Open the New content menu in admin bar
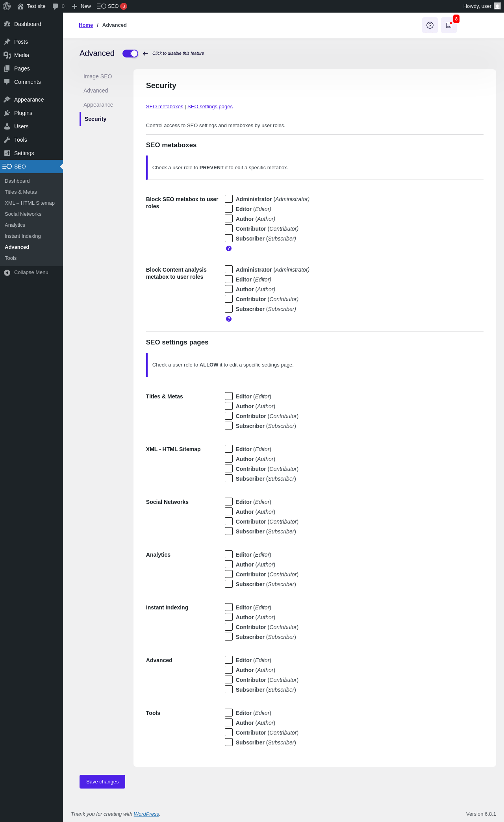Viewport: 504px width, 822px height. pyautogui.click(x=82, y=6)
